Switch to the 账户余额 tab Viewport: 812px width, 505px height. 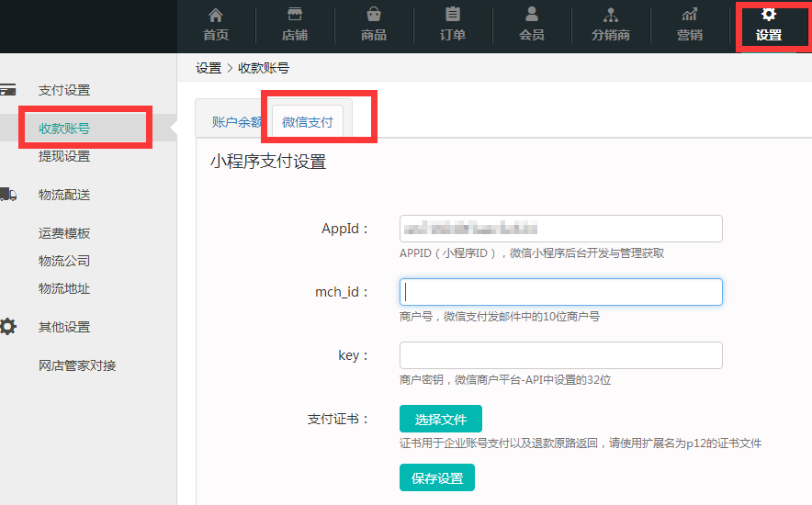click(x=234, y=122)
